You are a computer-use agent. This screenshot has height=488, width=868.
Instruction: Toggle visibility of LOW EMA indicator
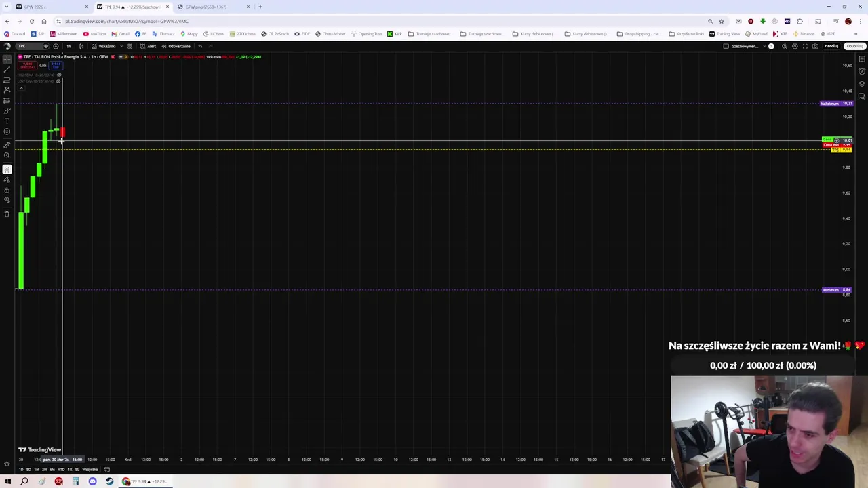(58, 81)
